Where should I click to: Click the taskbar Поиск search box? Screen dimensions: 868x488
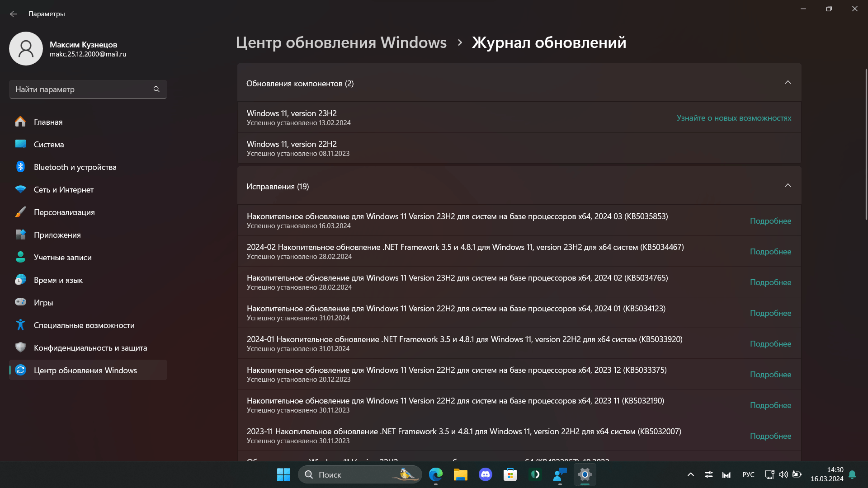click(360, 474)
